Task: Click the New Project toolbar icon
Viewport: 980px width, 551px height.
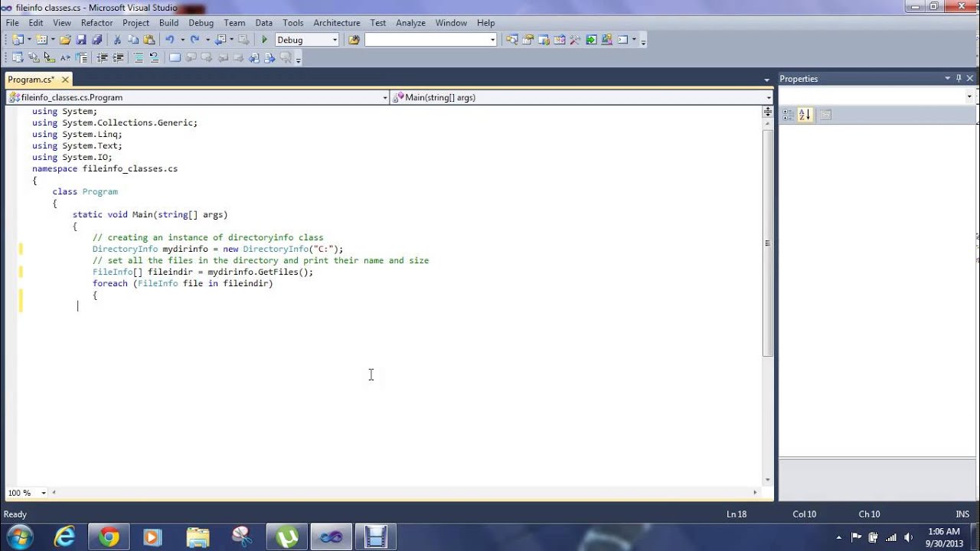Action: pyautogui.click(x=17, y=40)
